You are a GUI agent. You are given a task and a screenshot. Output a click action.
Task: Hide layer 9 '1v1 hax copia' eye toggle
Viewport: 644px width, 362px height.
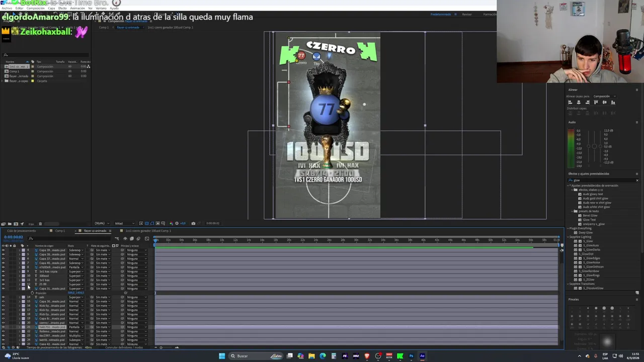coord(3,271)
